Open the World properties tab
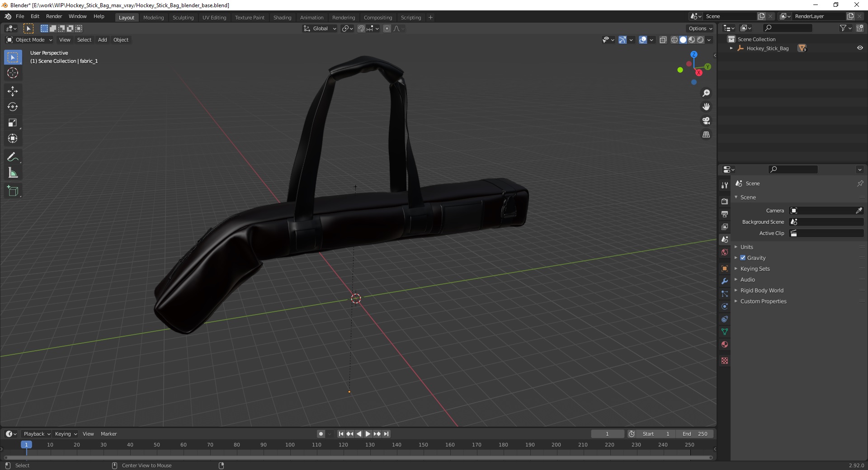The width and height of the screenshot is (868, 470). click(725, 252)
